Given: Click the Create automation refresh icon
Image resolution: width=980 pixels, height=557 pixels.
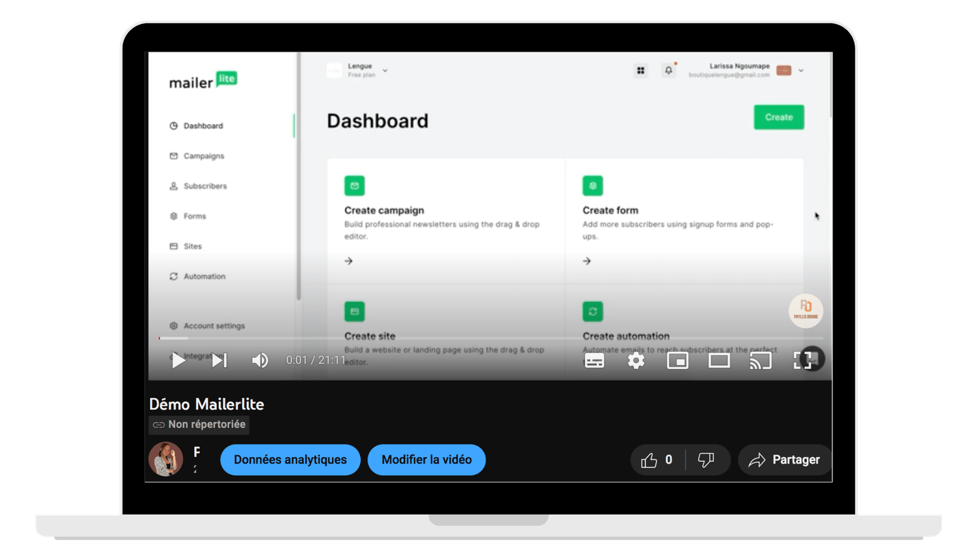Looking at the screenshot, I should 593,311.
